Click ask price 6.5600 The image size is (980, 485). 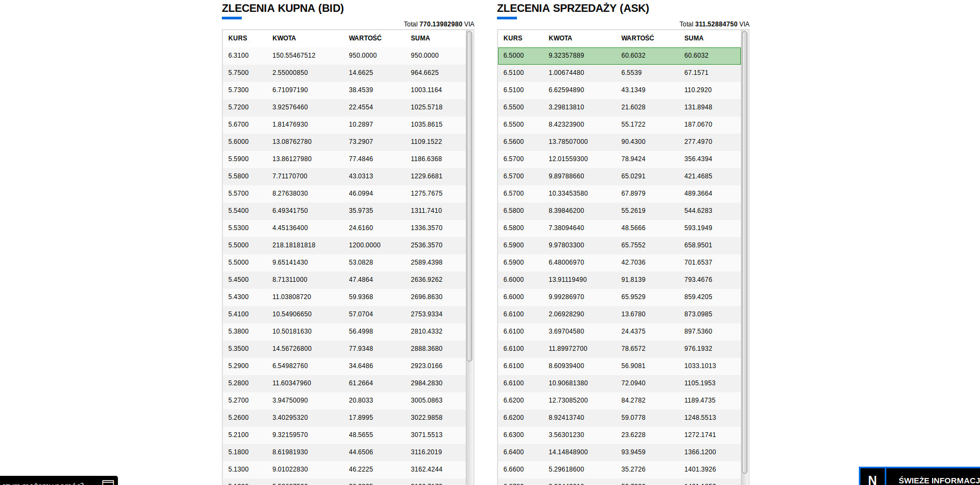point(514,142)
